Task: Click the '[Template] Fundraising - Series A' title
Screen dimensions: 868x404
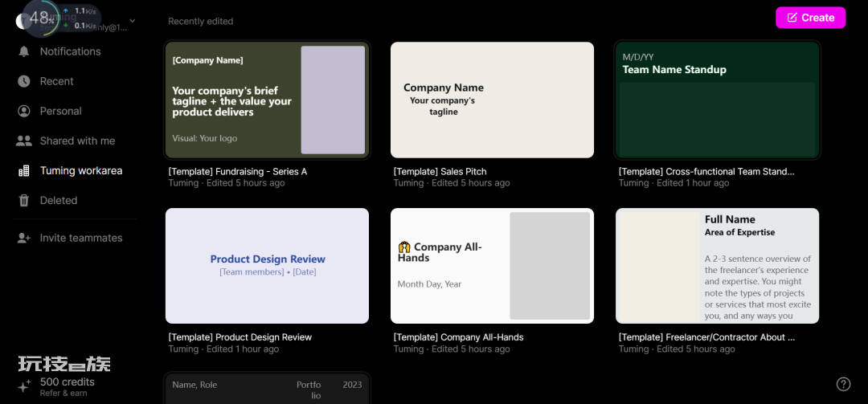Action: [237, 172]
